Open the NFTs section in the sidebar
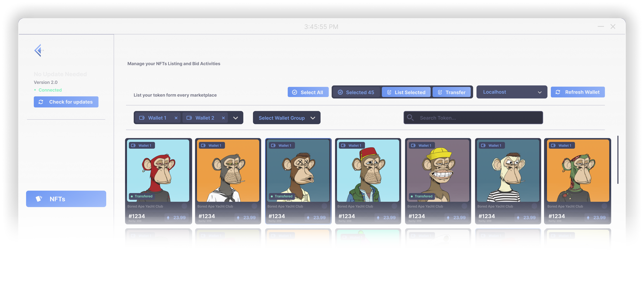 pyautogui.click(x=66, y=199)
